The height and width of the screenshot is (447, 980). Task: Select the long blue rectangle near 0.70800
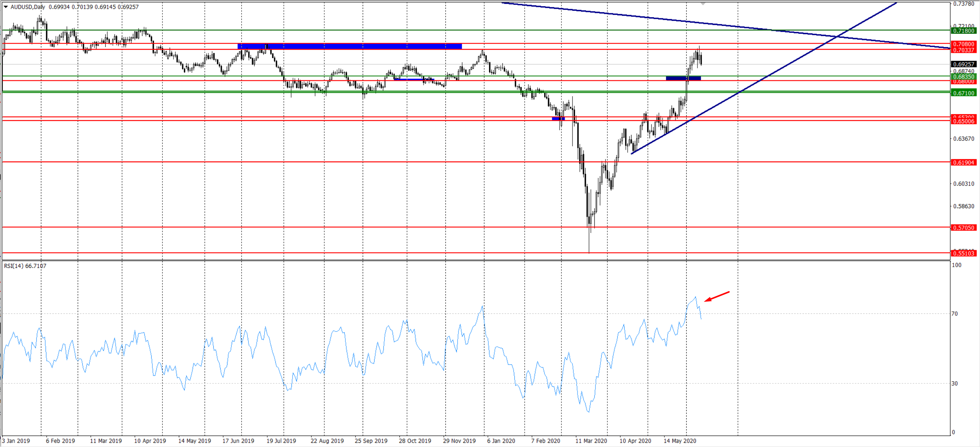pos(349,46)
